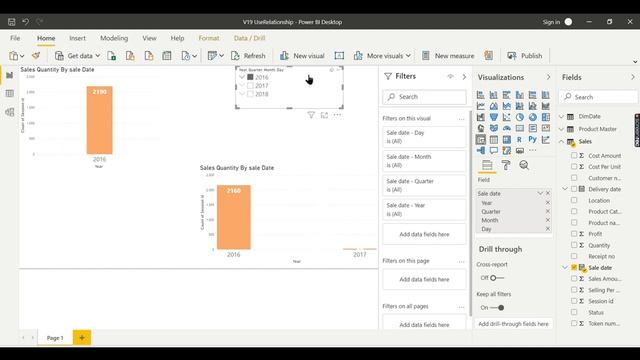Open Get data dropdown arrow
Screen dimensions: 640x360
tap(98, 56)
